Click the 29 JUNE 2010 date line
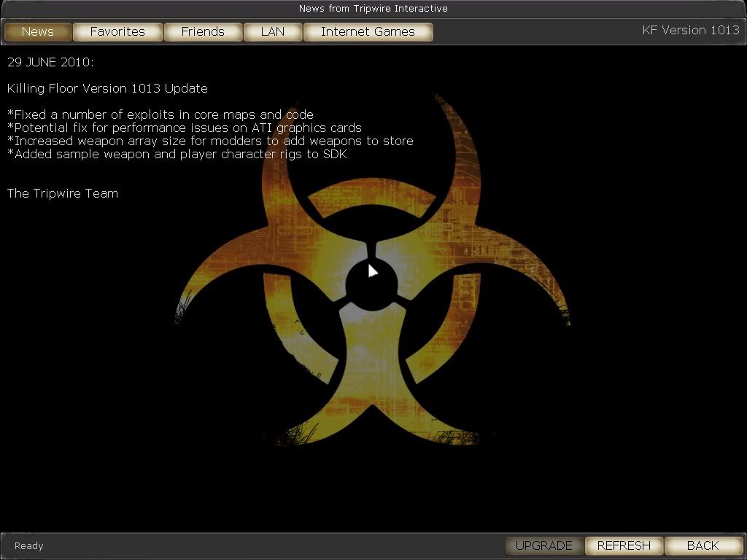Image resolution: width=747 pixels, height=560 pixels. [x=50, y=62]
